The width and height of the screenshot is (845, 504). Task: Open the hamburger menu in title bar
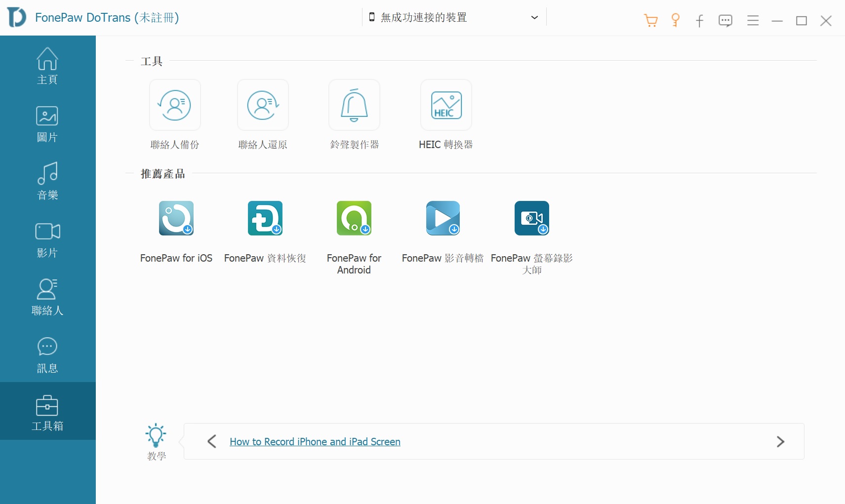[753, 21]
